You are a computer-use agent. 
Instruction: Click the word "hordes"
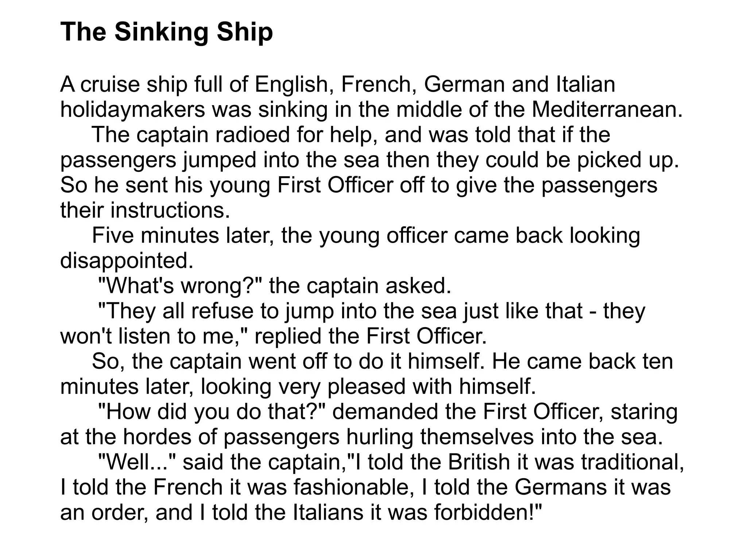coord(157,437)
